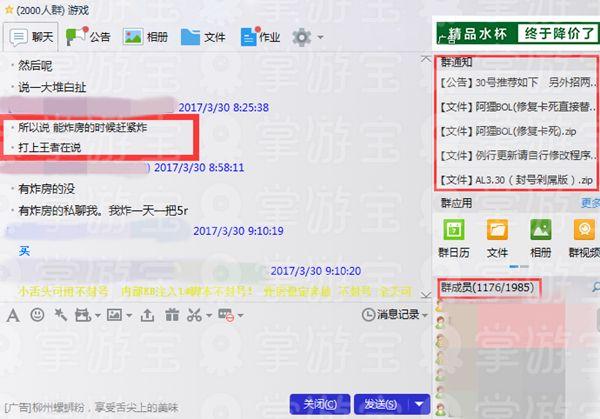600x419 pixels.
Task: Click the star icon next to the group name
Action: coord(9,10)
